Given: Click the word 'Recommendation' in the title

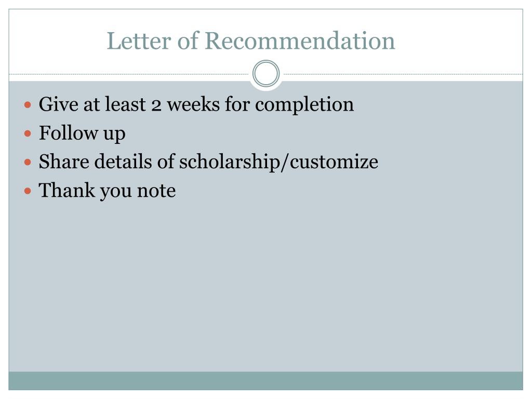Looking at the screenshot, I should [300, 41].
